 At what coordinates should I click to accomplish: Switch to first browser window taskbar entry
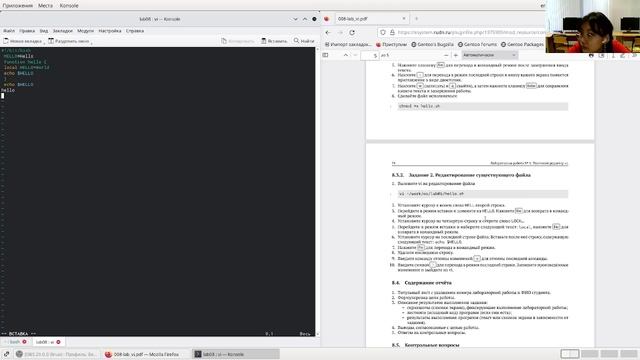coord(58,354)
